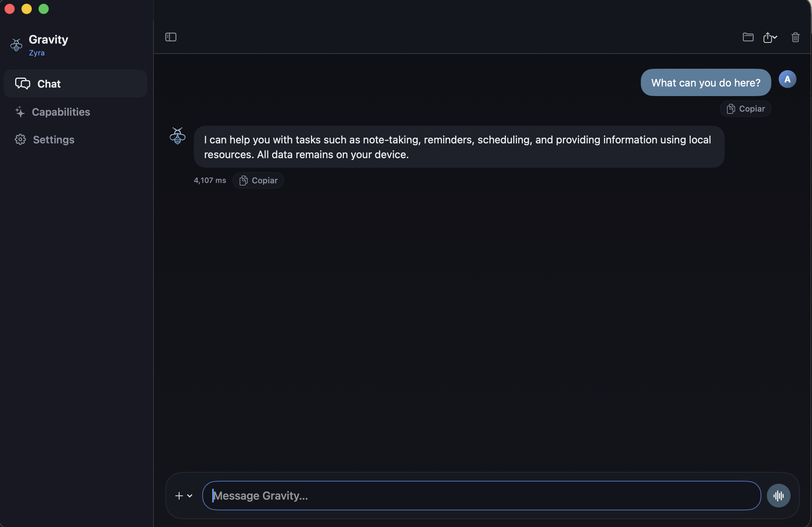Image resolution: width=812 pixels, height=527 pixels.
Task: Click the voice input waveform button
Action: tap(778, 496)
